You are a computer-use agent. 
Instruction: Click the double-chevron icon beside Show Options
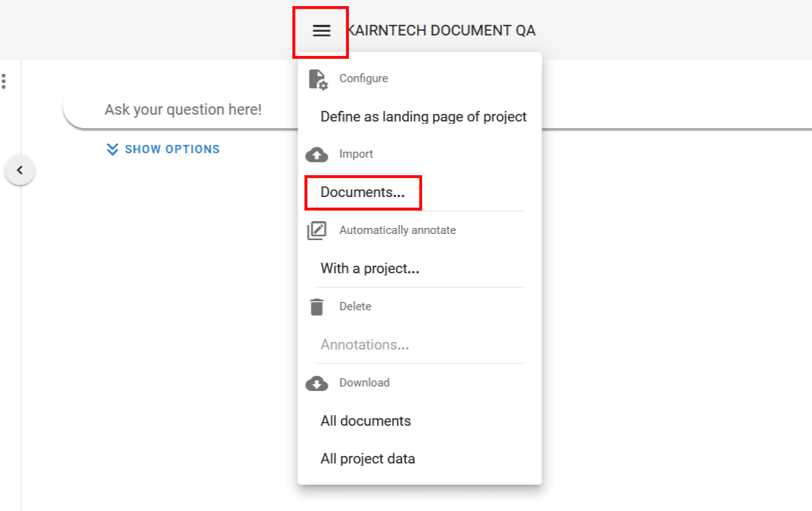[113, 149]
